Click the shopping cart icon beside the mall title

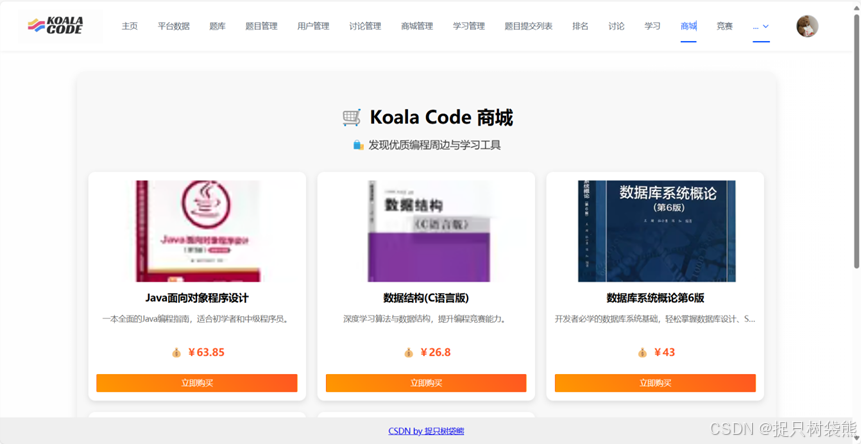click(351, 117)
